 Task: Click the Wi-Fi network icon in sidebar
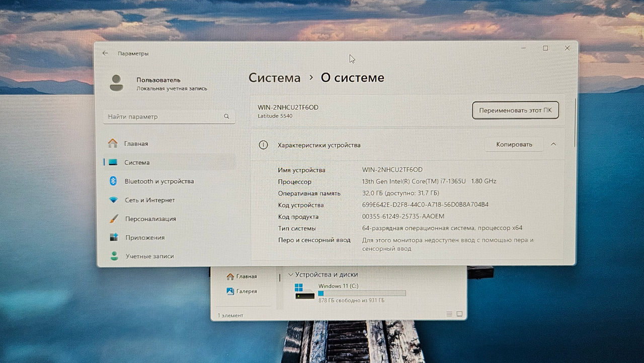114,200
